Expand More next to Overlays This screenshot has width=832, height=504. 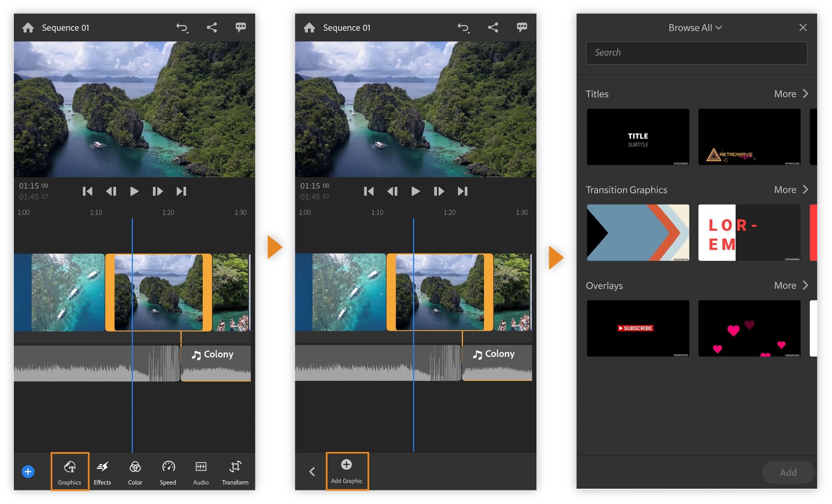click(791, 286)
